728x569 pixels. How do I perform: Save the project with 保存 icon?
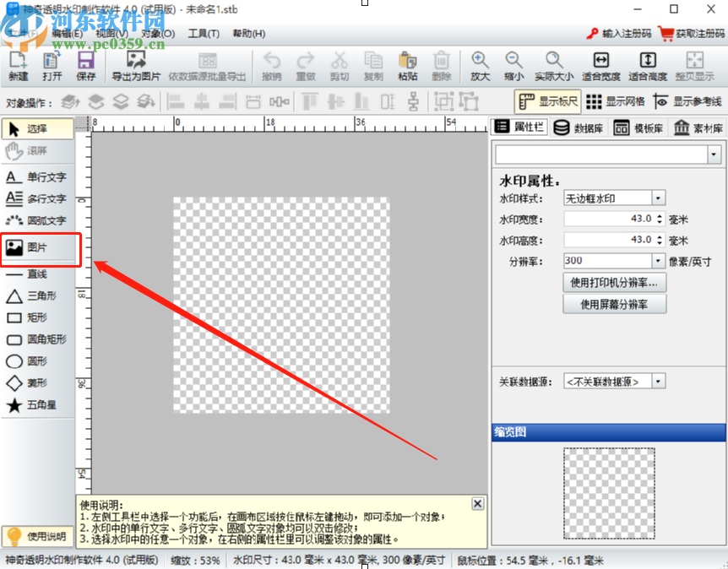pos(86,67)
